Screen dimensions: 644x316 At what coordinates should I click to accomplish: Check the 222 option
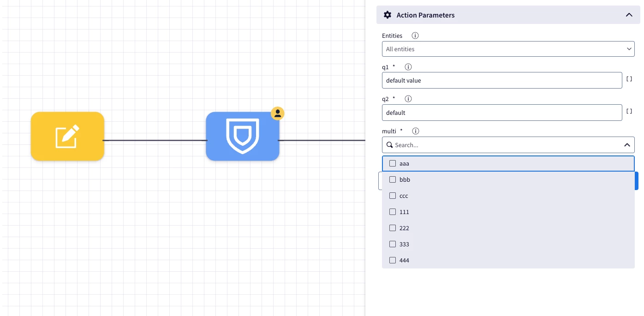[x=393, y=228]
